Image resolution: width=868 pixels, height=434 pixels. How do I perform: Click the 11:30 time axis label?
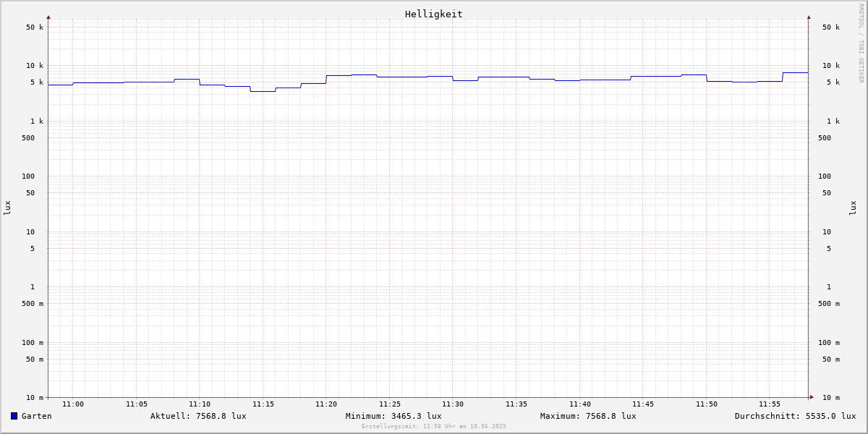(453, 404)
